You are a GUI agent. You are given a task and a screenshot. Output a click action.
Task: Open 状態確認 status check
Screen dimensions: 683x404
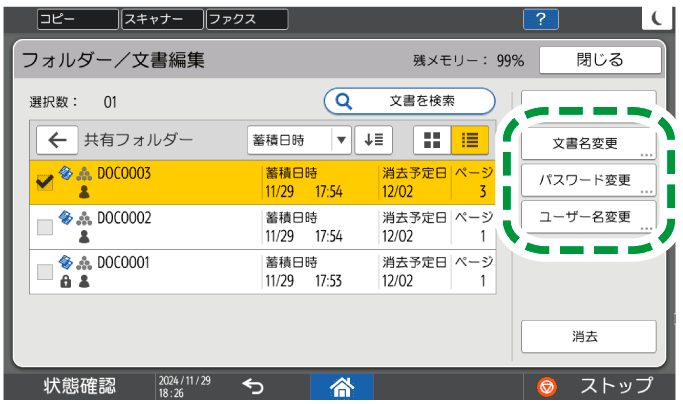pyautogui.click(x=80, y=386)
